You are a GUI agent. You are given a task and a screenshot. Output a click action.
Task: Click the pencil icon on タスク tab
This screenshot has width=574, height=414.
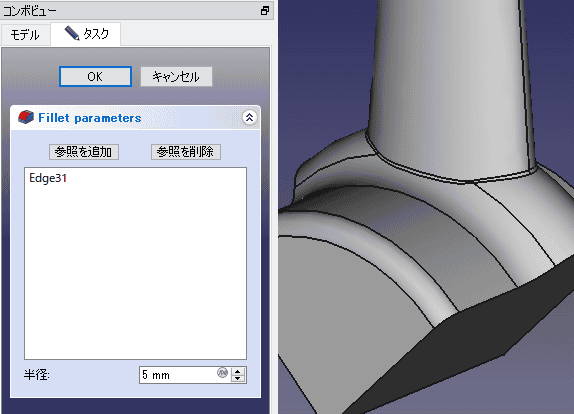point(72,33)
